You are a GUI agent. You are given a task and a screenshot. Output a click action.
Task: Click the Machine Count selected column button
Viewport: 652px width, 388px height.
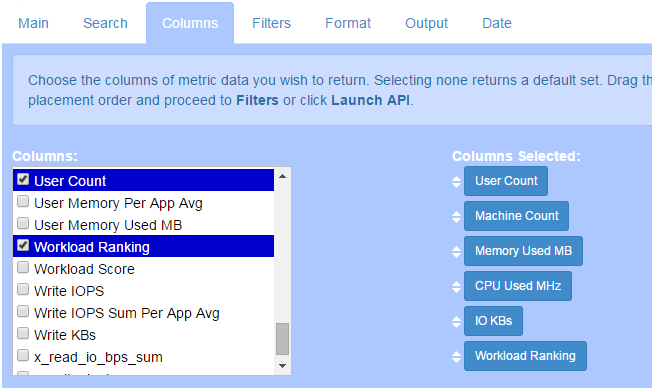(x=516, y=216)
